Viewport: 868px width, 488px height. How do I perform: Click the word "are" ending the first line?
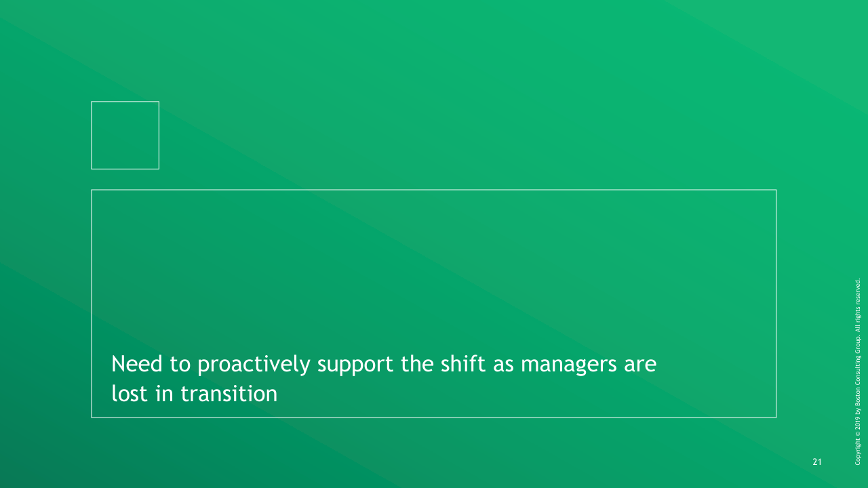click(x=640, y=365)
